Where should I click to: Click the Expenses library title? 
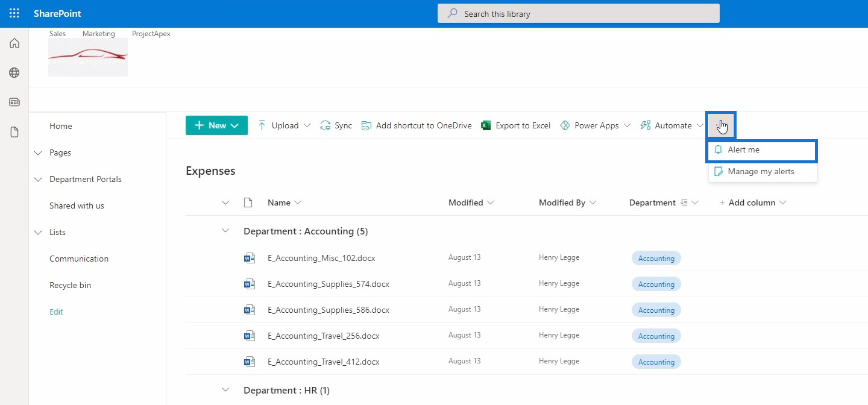[210, 171]
